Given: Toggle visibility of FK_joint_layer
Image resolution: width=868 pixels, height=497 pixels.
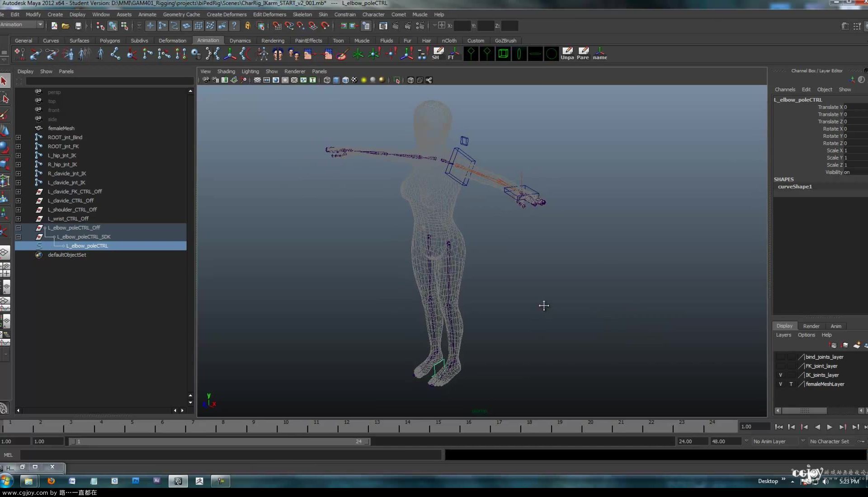Looking at the screenshot, I should (780, 366).
